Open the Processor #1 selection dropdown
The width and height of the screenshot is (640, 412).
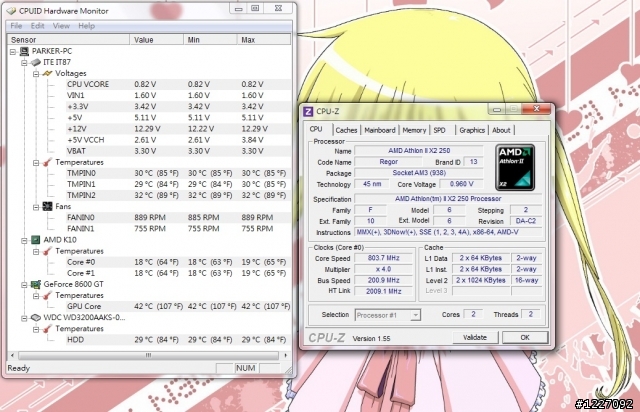415,315
